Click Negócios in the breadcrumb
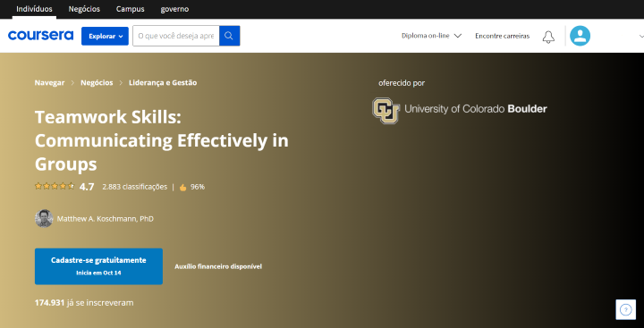Screen dimensions: 644x328 pos(97,82)
